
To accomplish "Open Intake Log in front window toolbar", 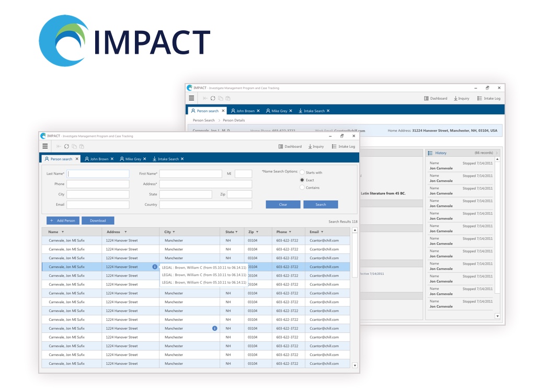I will (x=343, y=146).
